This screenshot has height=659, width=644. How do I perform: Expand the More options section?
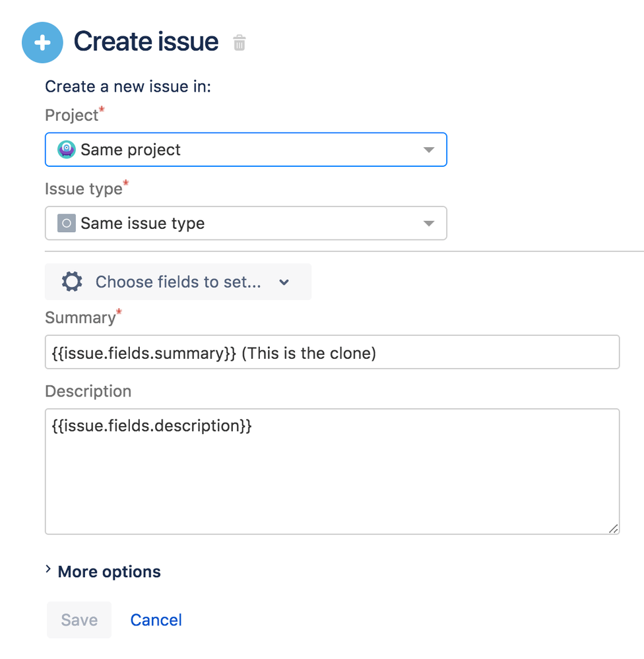pos(109,571)
